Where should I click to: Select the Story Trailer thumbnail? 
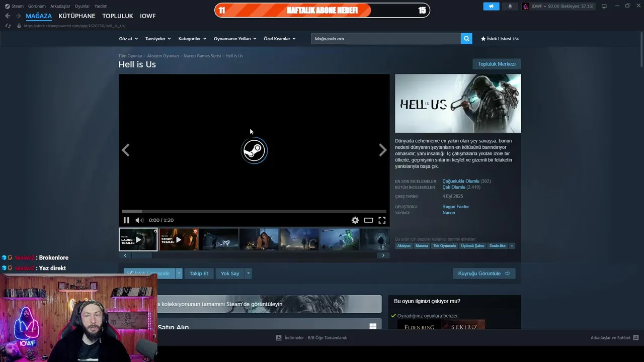[x=179, y=239]
